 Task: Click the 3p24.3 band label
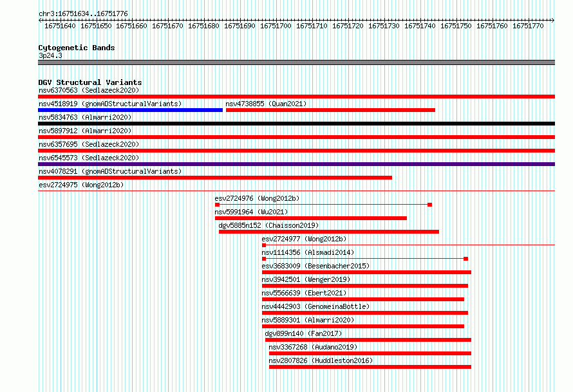tap(50, 55)
